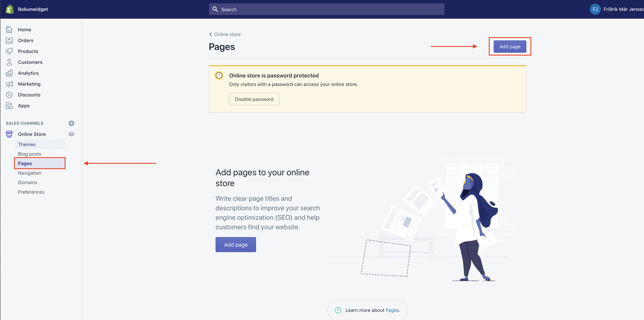Click the Online Store storefront icon

9,134
